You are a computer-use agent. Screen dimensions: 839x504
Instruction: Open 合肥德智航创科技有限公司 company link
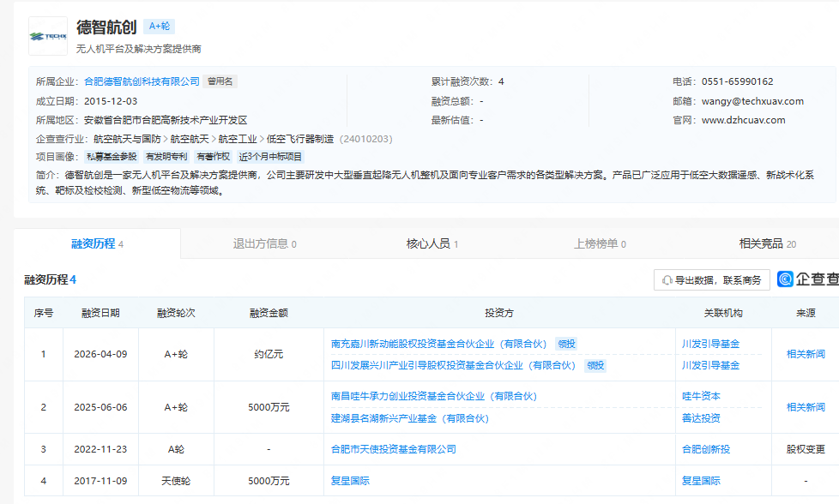click(142, 81)
